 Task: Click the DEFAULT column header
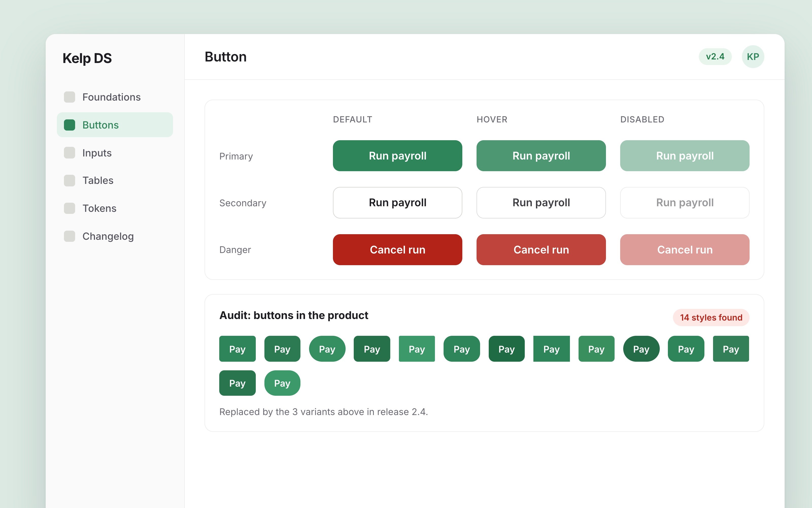tap(352, 120)
